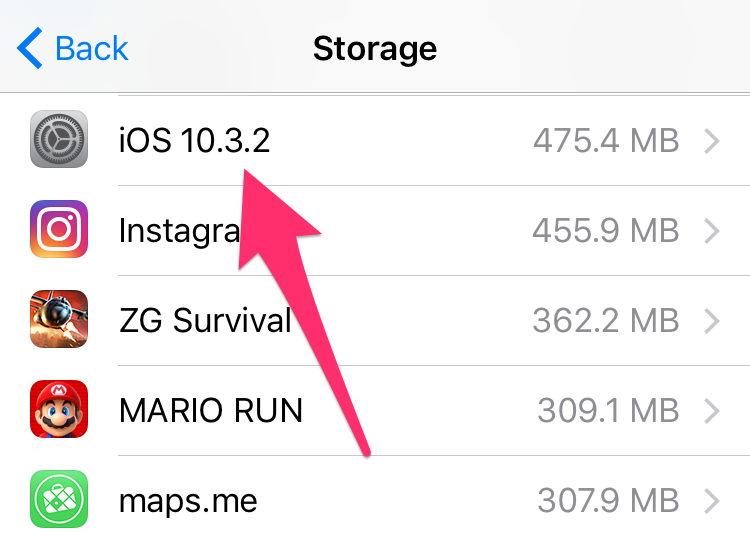Tap the MARIO RUN app icon
This screenshot has height=541, width=750.
pyautogui.click(x=59, y=410)
